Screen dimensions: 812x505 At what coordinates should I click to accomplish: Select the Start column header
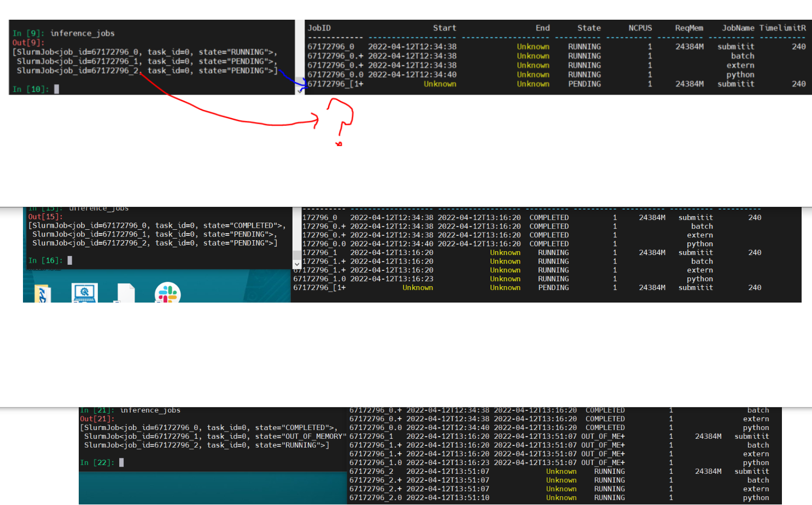point(445,28)
